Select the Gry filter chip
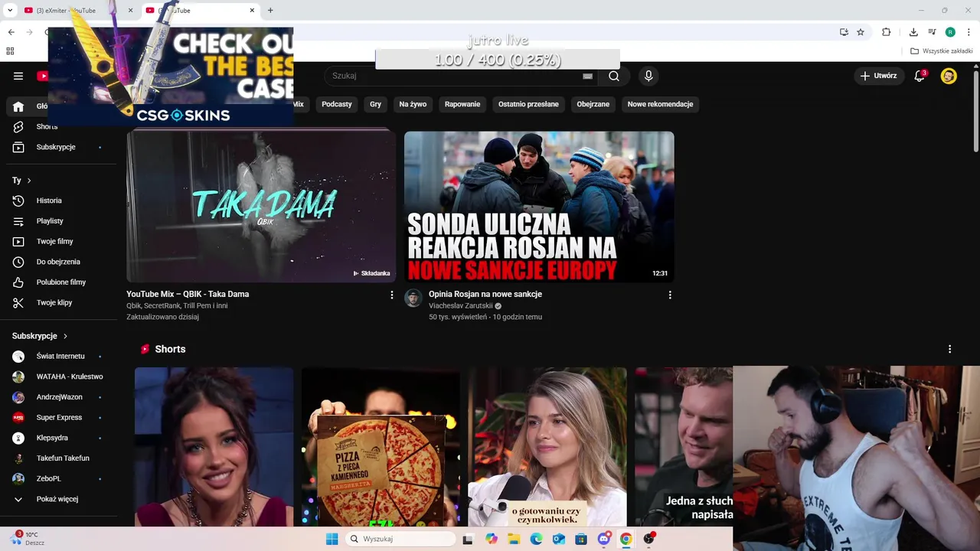980x551 pixels. (375, 104)
